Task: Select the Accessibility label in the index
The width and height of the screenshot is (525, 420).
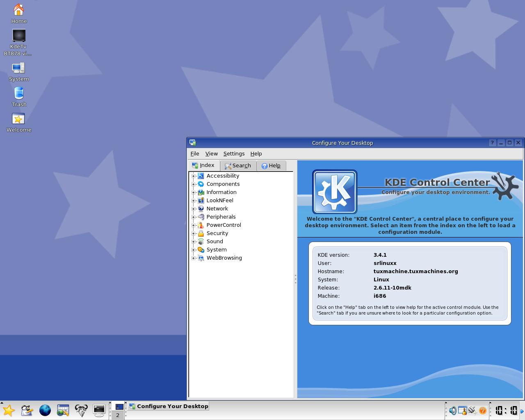Action: click(x=223, y=176)
